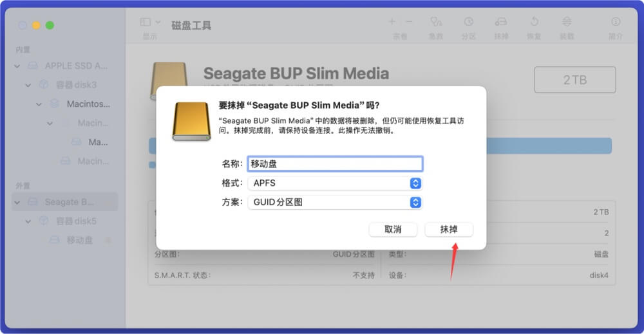
Task: Click the Seagate drive icon in dialog
Action: coord(191,121)
